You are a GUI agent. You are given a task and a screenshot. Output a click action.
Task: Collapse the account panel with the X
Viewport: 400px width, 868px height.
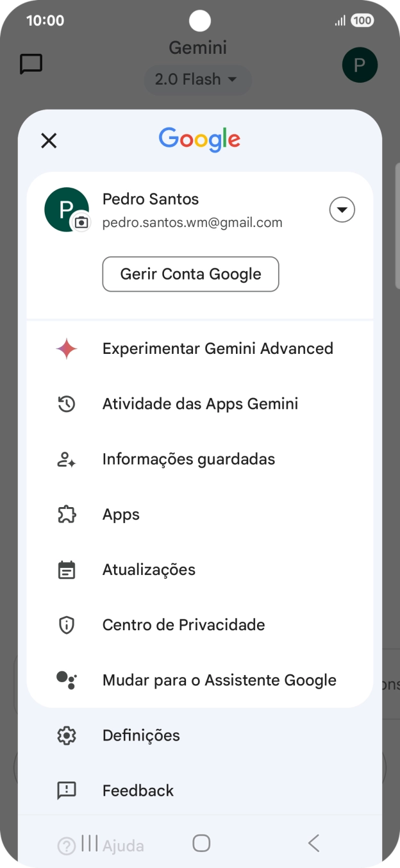[x=49, y=140]
